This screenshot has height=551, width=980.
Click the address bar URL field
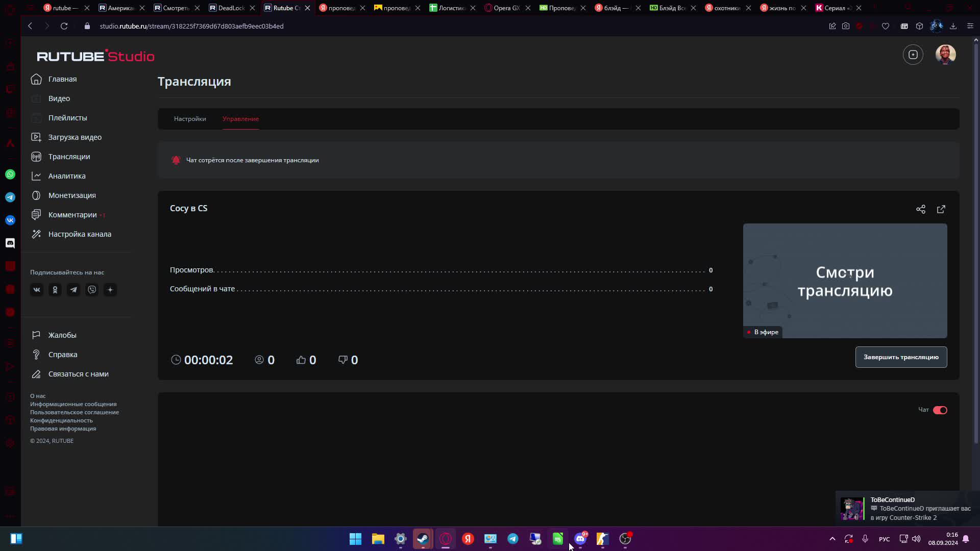coord(191,26)
